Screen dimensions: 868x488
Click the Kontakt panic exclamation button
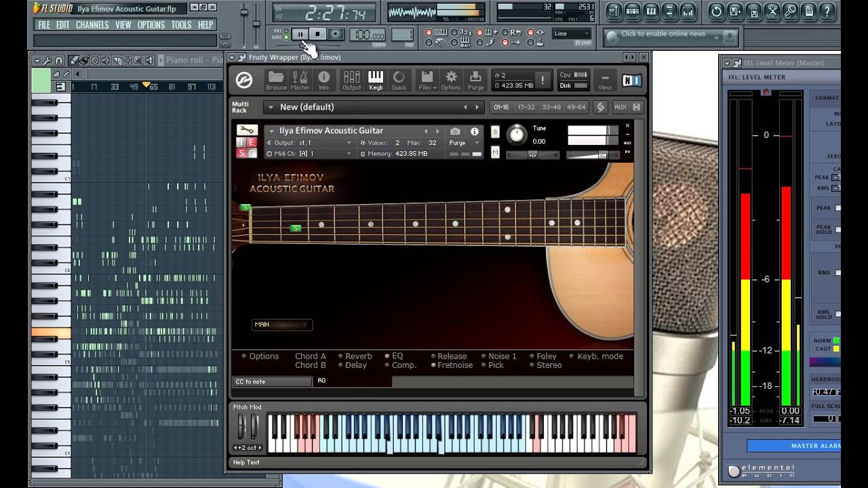point(542,80)
